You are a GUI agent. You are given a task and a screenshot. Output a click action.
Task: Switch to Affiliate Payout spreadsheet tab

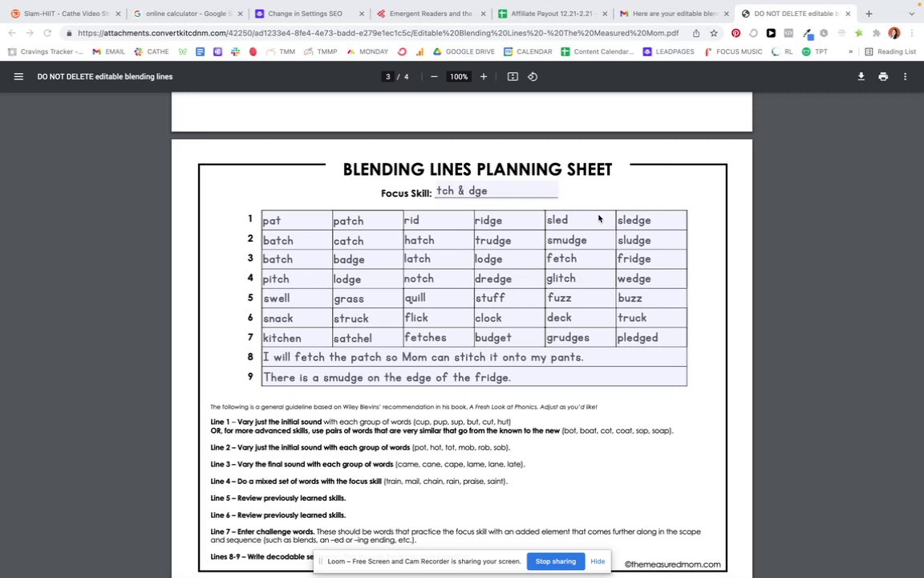point(552,14)
